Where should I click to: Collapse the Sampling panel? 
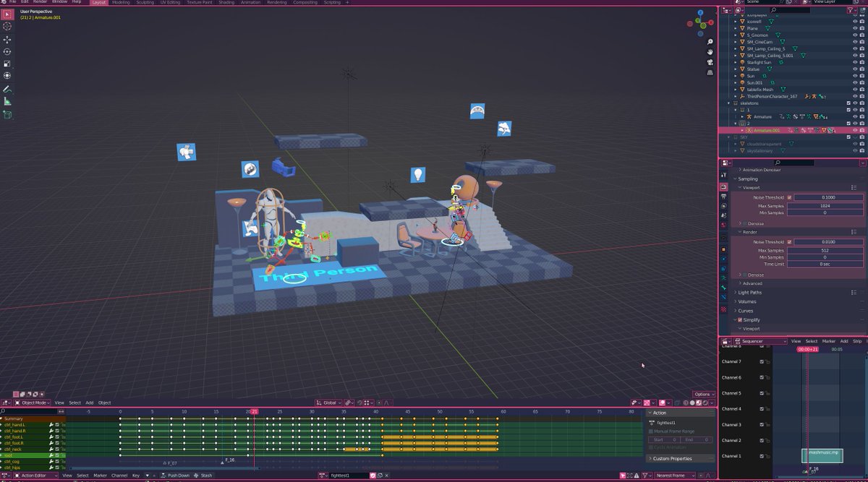tap(747, 178)
